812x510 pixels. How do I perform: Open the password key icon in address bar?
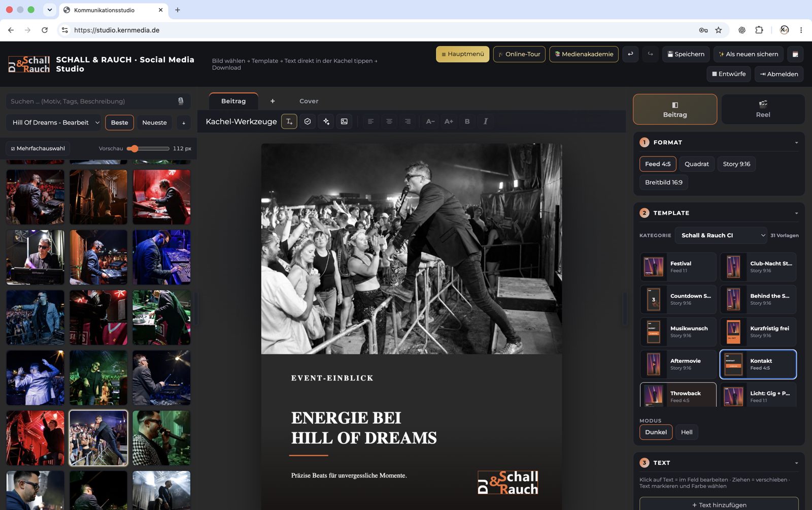(703, 30)
